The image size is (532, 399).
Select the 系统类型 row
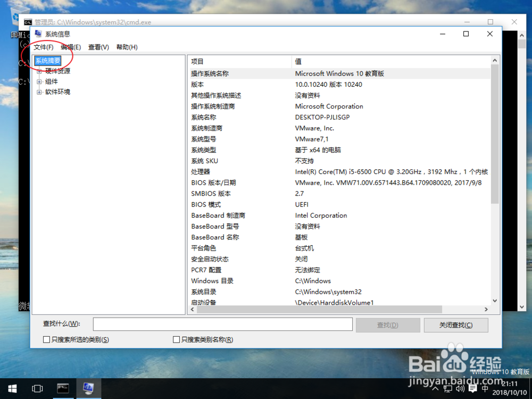(x=339, y=150)
